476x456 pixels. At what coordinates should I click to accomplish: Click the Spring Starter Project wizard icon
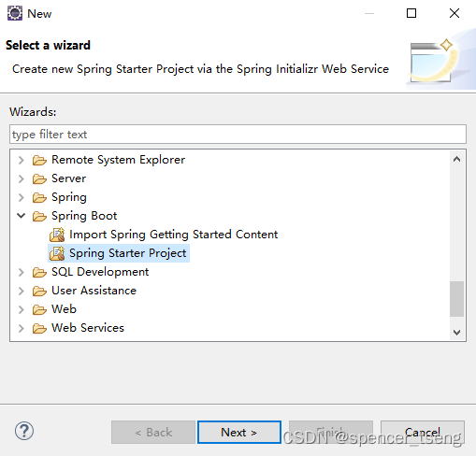tap(57, 253)
